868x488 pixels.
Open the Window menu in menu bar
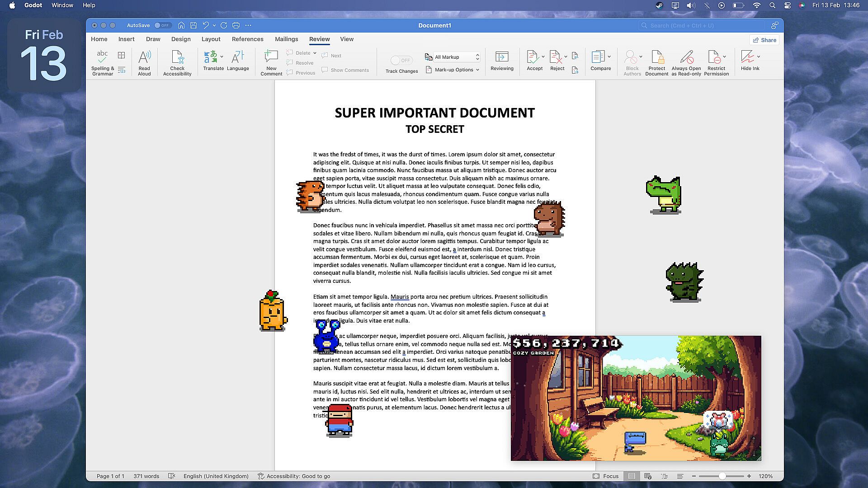click(x=62, y=5)
